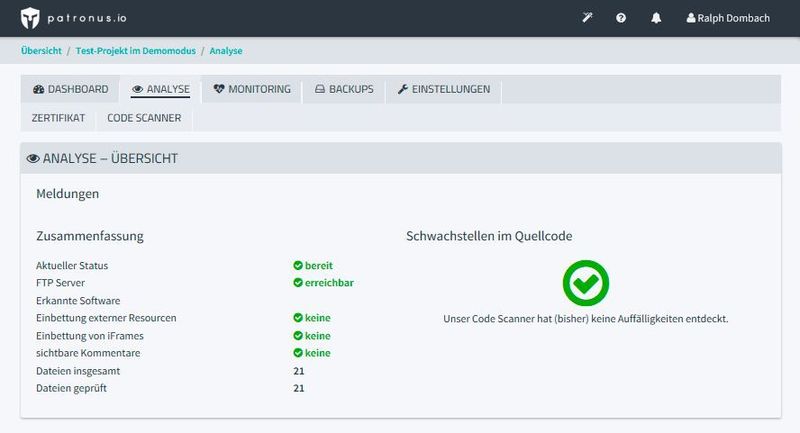800x433 pixels.
Task: Click the Code Scanner no findings message
Action: [x=586, y=319]
